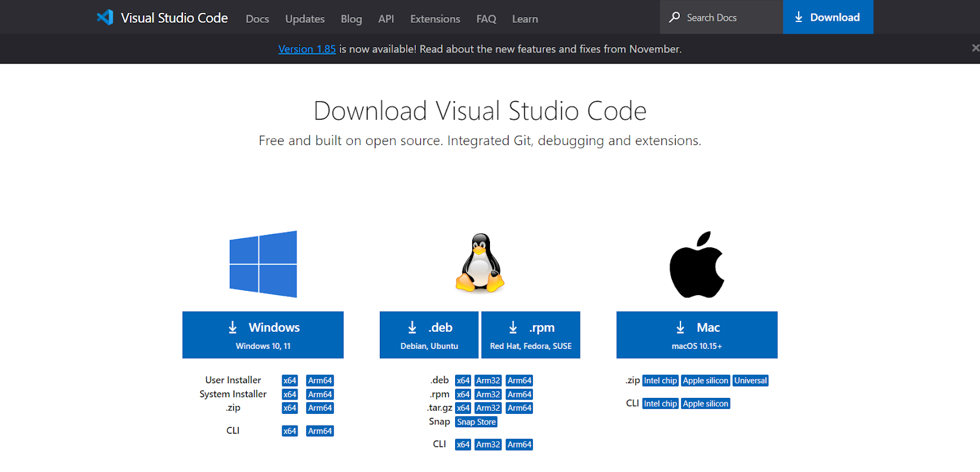This screenshot has height=472, width=980.
Task: Open the Snap Store link
Action: pos(477,422)
